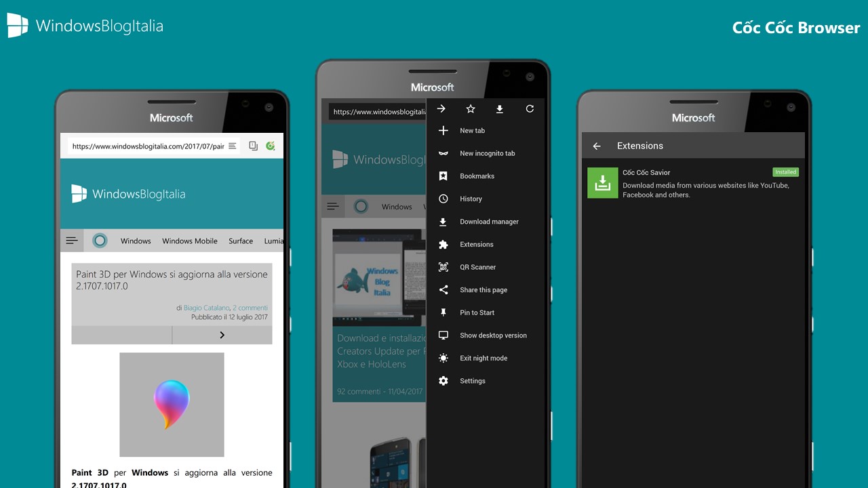Click the Download e installazione article title
868x488 pixels.
pyautogui.click(x=382, y=351)
